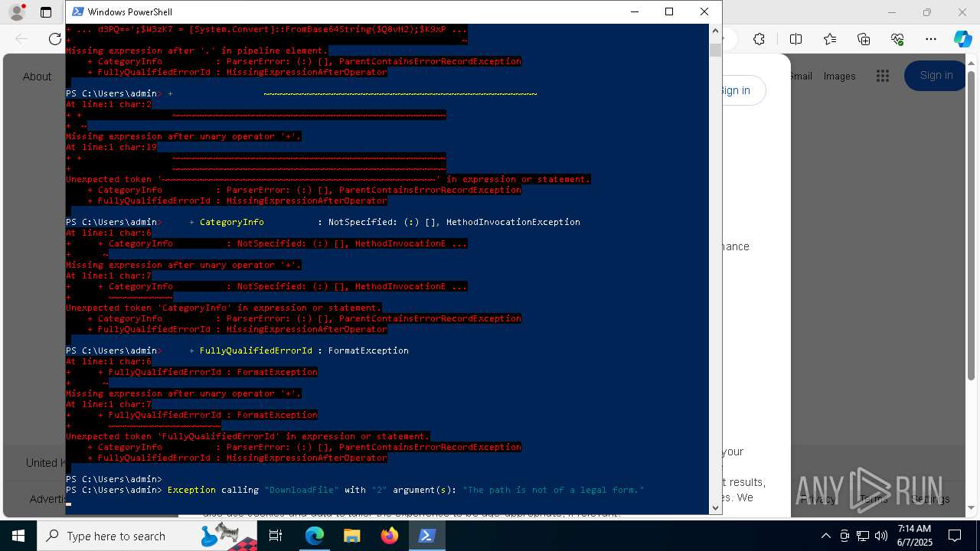This screenshot has width=980, height=551.
Task: Click the PowerShell scrollbar up arrow
Action: click(x=715, y=31)
